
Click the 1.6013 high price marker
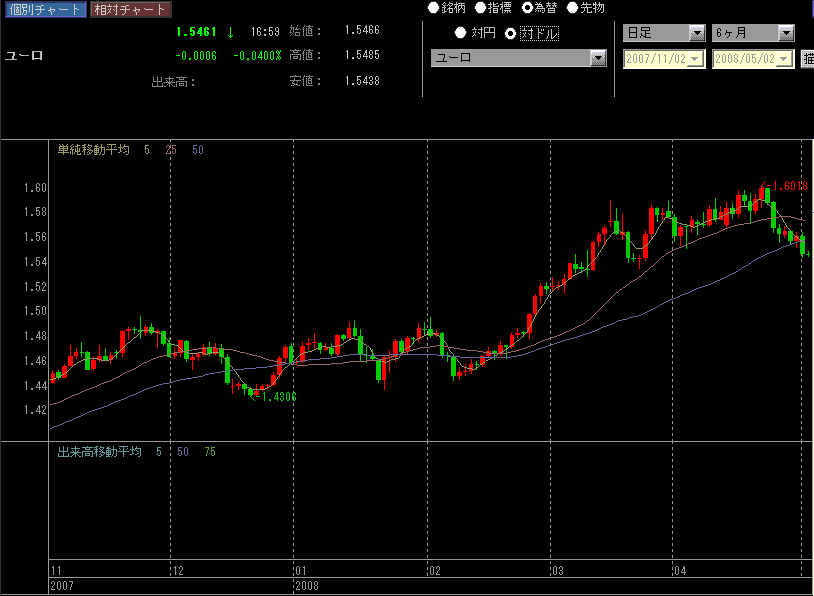point(787,185)
